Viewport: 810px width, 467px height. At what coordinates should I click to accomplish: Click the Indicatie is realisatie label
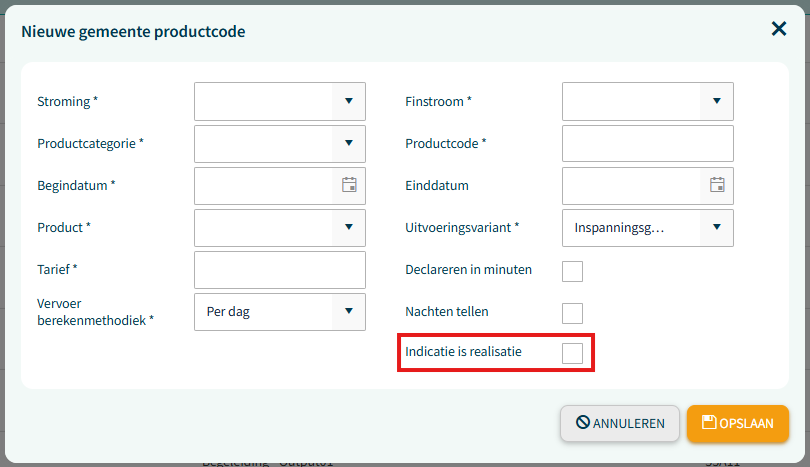pyautogui.click(x=463, y=351)
